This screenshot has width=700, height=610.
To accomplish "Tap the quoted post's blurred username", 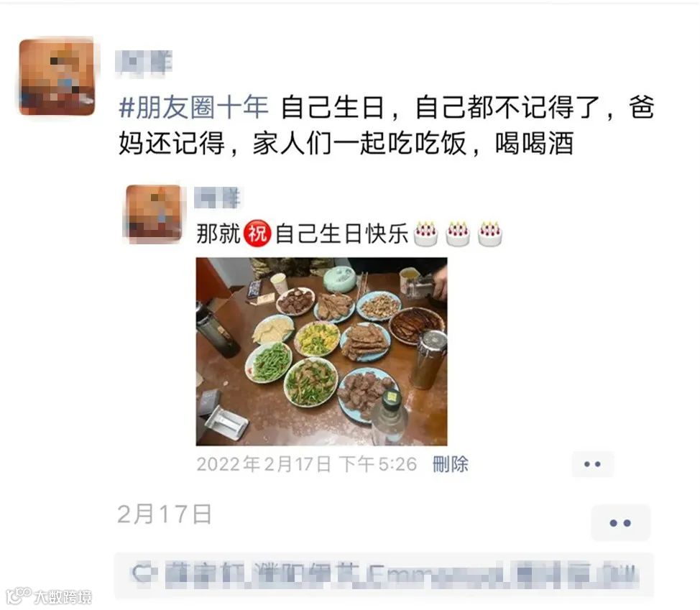I will [218, 198].
